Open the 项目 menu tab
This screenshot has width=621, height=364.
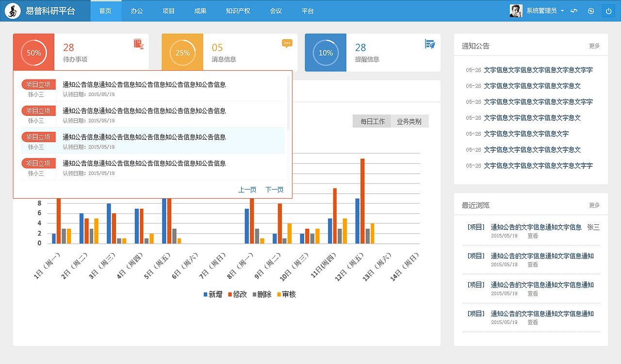[168, 11]
